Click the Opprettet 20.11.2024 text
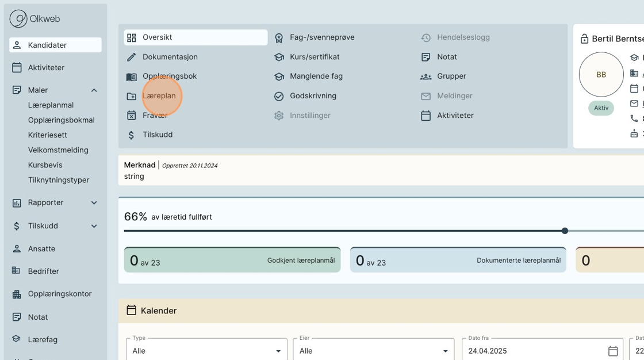644x360 pixels. (x=190, y=166)
